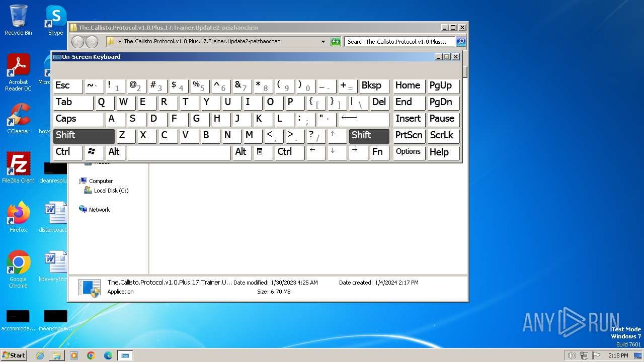Image resolution: width=644 pixels, height=362 pixels.
Task: Toggle the left Alt key
Action: click(x=115, y=152)
